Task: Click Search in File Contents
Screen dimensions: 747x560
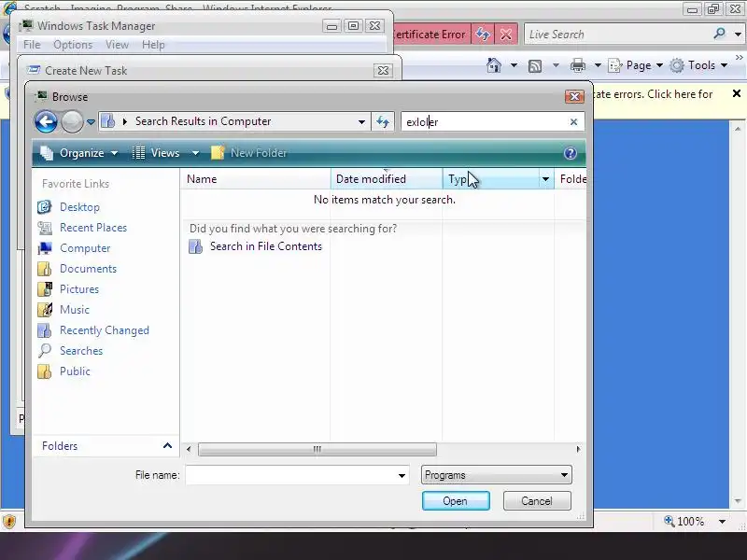Action: tap(266, 246)
